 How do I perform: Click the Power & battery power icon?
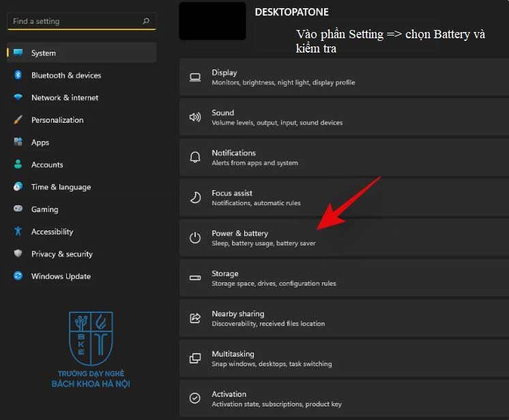pyautogui.click(x=195, y=238)
